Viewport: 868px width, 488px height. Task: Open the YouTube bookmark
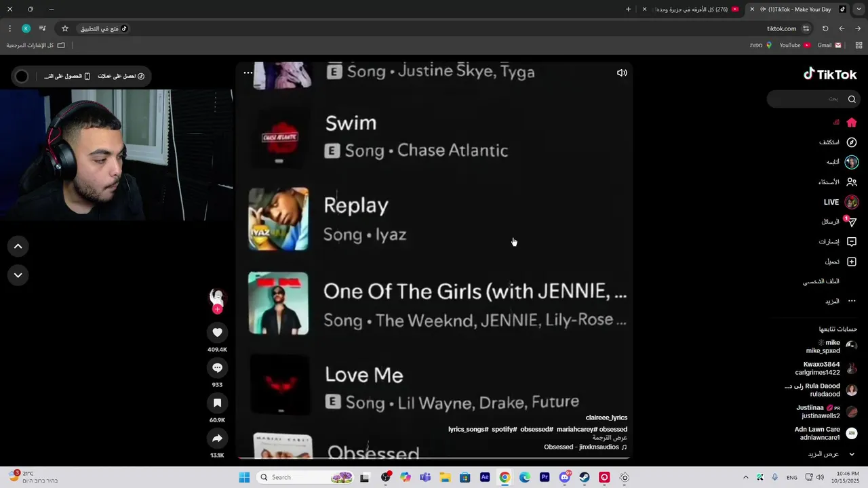tap(795, 45)
